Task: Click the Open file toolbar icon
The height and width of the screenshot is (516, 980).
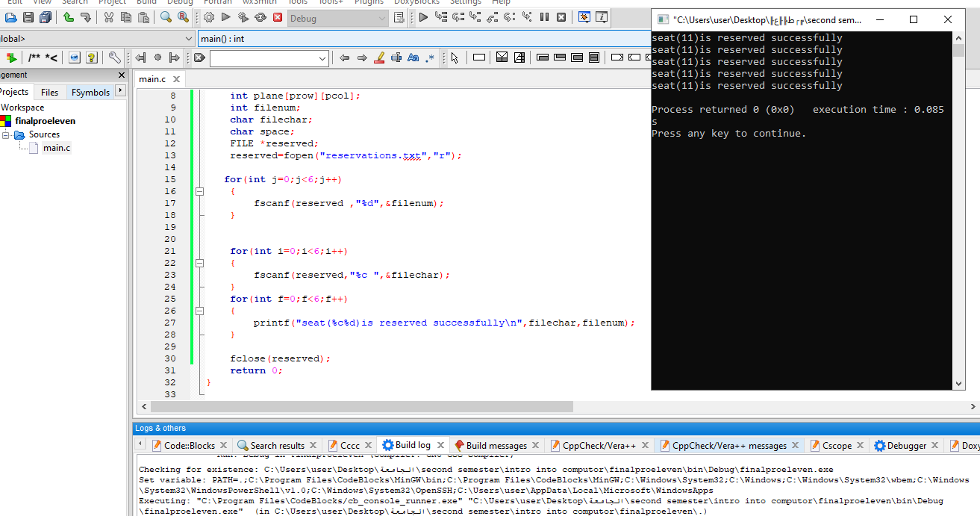Action: coord(11,17)
